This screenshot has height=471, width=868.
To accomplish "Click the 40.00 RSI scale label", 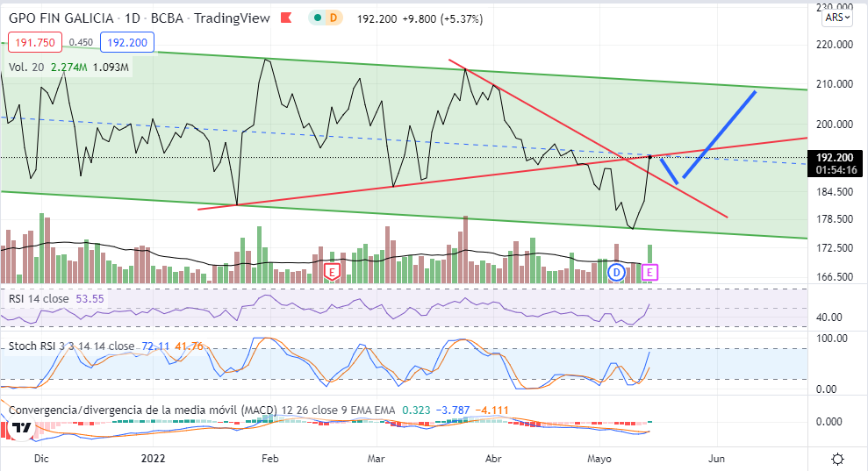I will [x=829, y=318].
